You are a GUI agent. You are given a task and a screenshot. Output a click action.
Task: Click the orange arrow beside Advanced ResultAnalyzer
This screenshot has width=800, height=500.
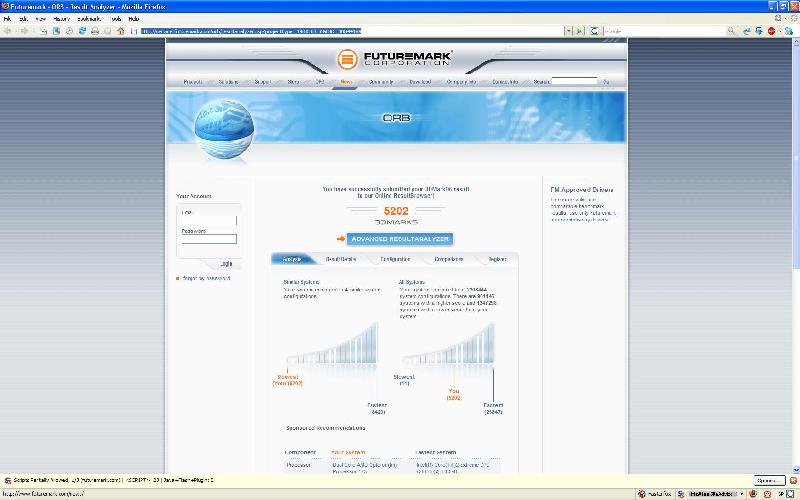coord(341,238)
